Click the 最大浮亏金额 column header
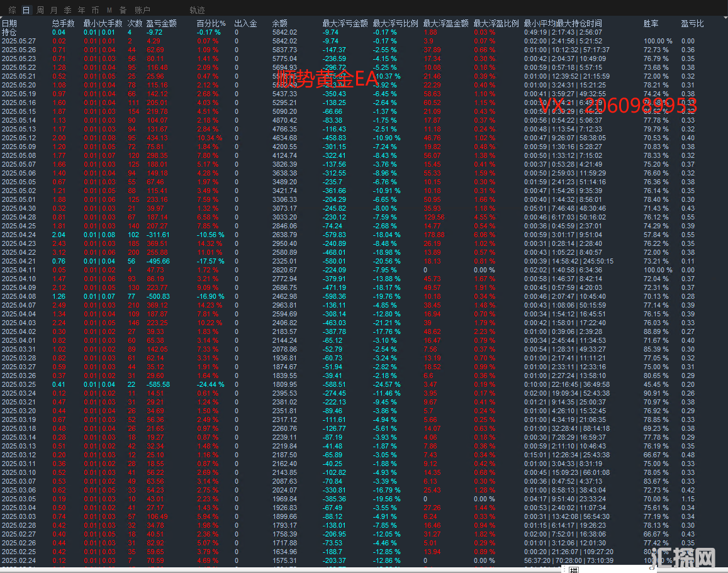This screenshot has width=728, height=573. click(345, 23)
